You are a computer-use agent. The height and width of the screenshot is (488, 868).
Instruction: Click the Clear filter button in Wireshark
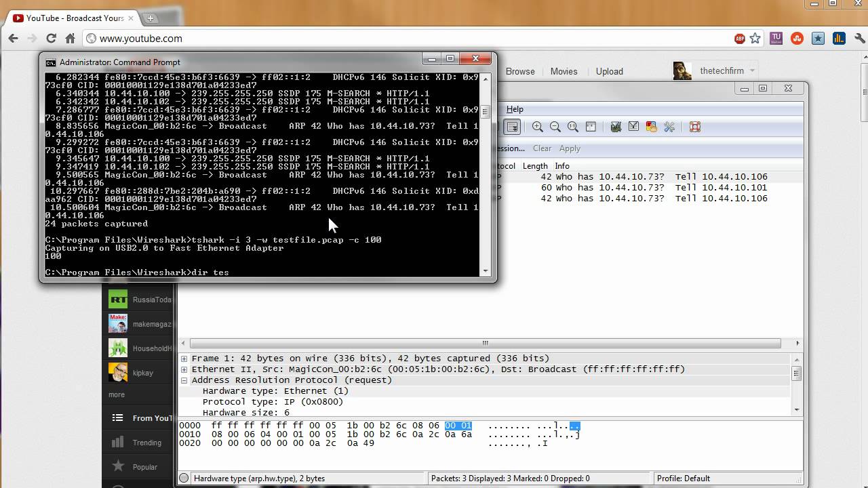click(542, 148)
